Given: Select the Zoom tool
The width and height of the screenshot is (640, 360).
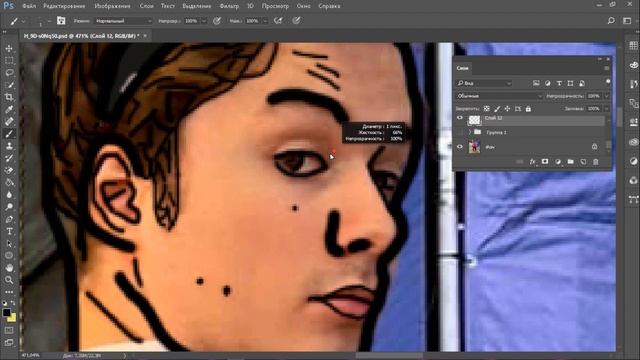Looking at the screenshot, I should point(9,280).
